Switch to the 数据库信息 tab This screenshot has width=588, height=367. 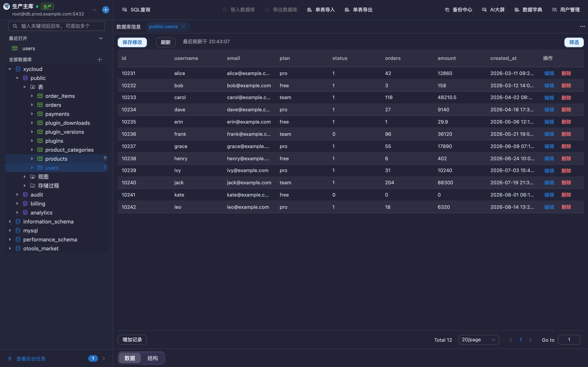point(129,27)
